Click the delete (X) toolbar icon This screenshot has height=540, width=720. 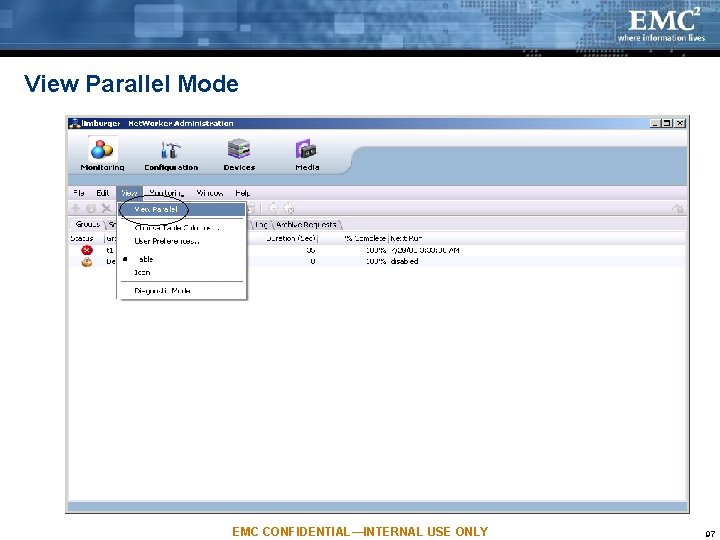pos(106,208)
